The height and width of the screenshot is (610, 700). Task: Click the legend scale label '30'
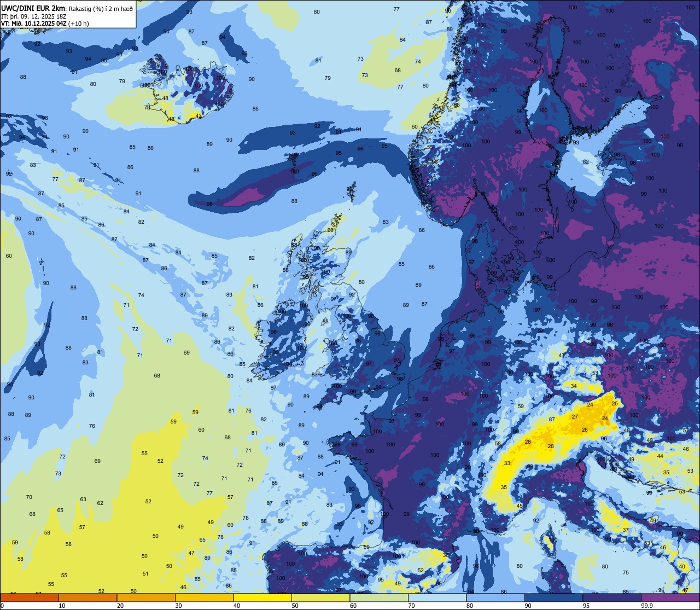click(178, 606)
